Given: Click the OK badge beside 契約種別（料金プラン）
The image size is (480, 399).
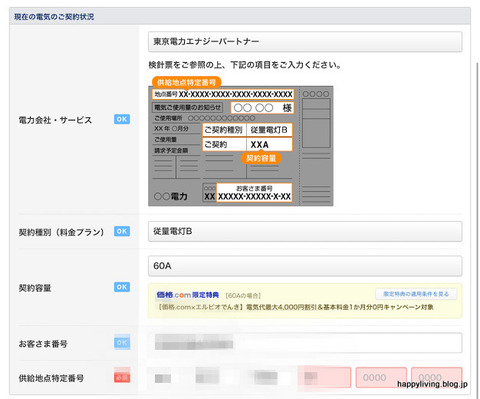Looking at the screenshot, I should click(x=122, y=231).
